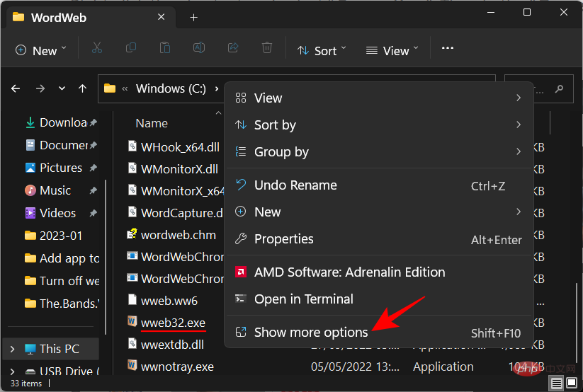Go up one folder level
583x392 pixels.
click(83, 88)
